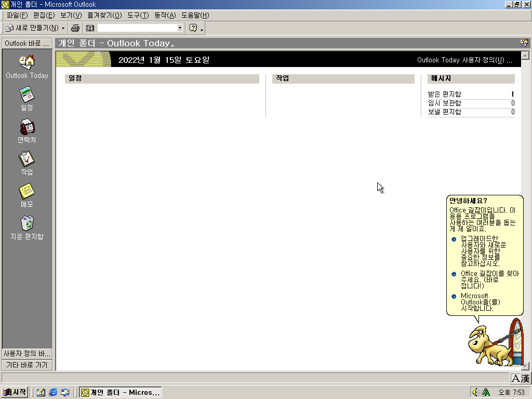
Task: Click Outlook Today 사용자 정의 link
Action: point(464,60)
